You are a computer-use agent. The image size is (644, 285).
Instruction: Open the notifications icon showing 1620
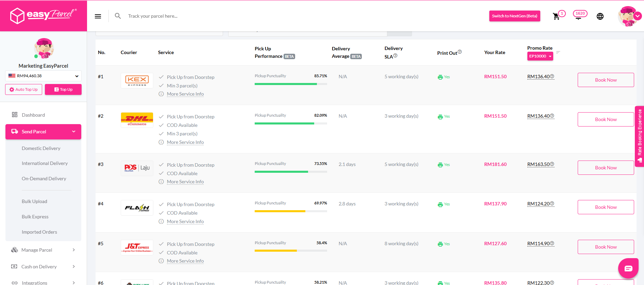tap(579, 15)
